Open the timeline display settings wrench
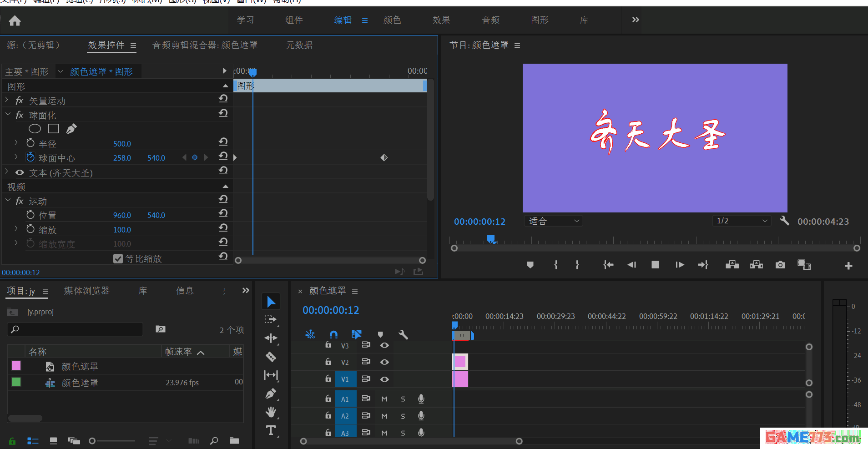 [x=403, y=334]
